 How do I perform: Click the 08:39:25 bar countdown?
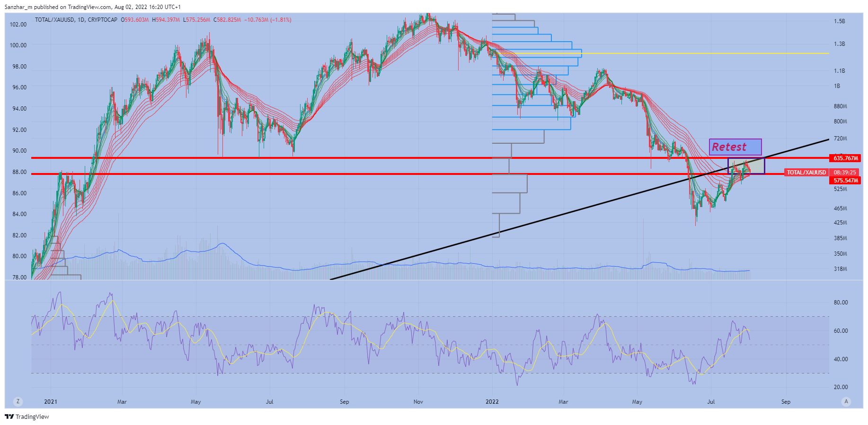845,173
